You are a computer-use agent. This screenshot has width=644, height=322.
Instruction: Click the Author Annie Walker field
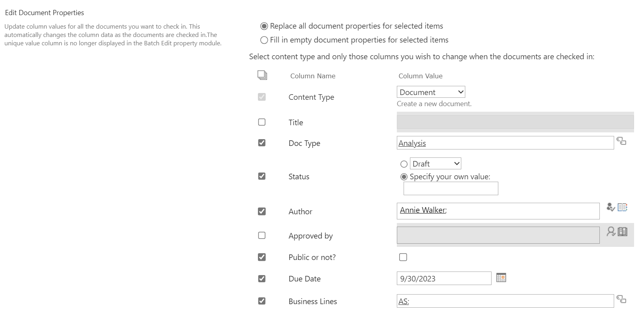pyautogui.click(x=498, y=211)
